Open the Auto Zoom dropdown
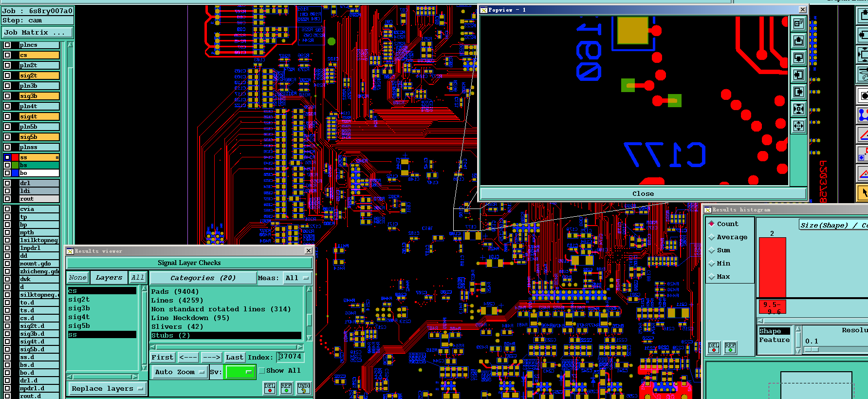Viewport: 868px width, 399px height. click(180, 372)
